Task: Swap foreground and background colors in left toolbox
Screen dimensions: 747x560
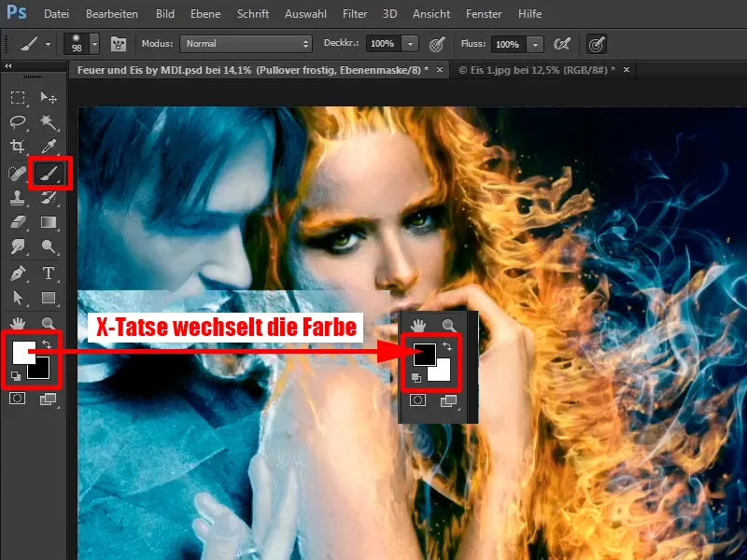Action: pos(47,343)
